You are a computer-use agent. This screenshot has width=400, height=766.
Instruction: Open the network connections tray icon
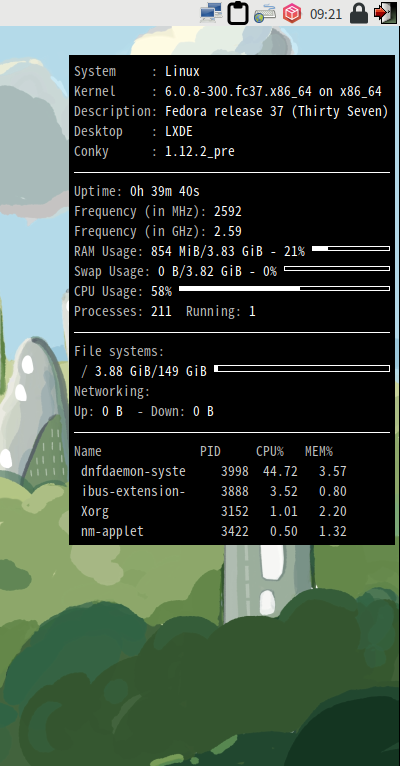211,13
